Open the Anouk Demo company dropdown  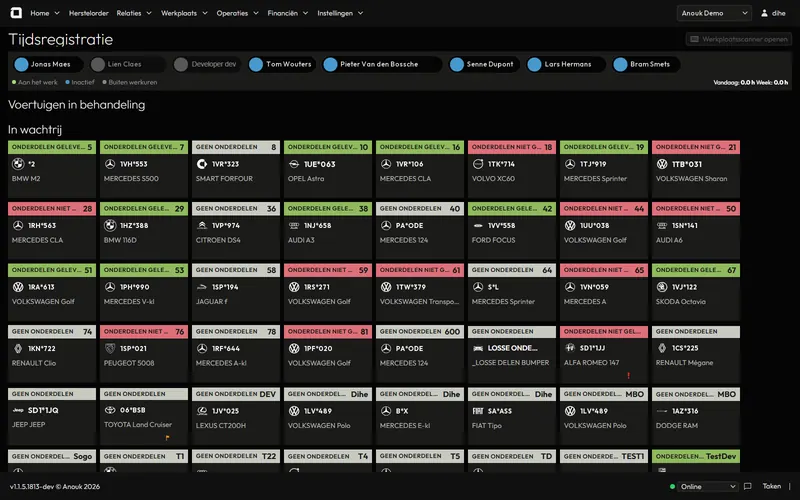(x=714, y=13)
